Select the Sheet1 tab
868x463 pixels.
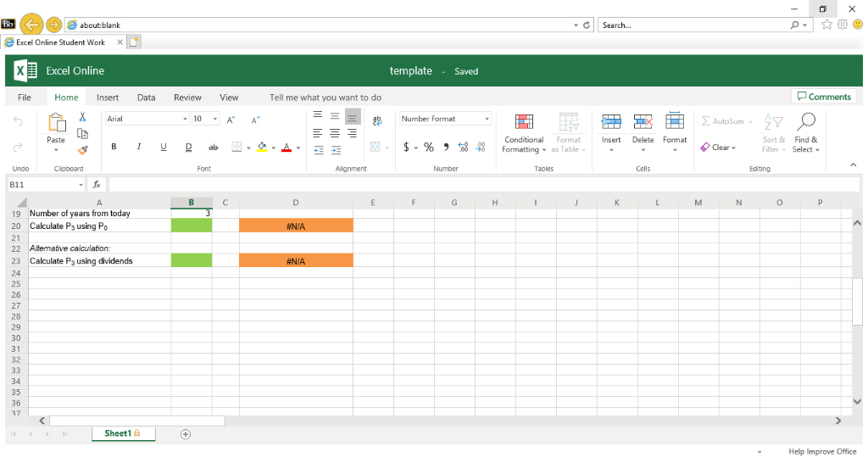pyautogui.click(x=123, y=433)
